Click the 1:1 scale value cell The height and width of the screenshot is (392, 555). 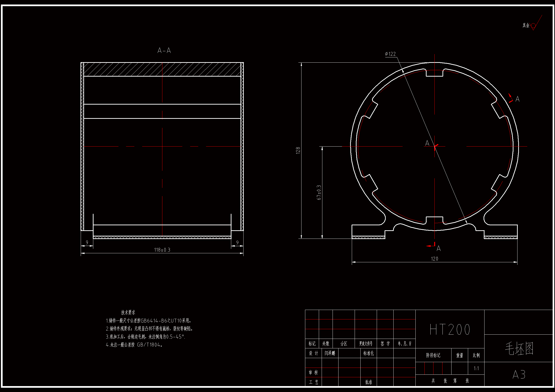pyautogui.click(x=476, y=368)
